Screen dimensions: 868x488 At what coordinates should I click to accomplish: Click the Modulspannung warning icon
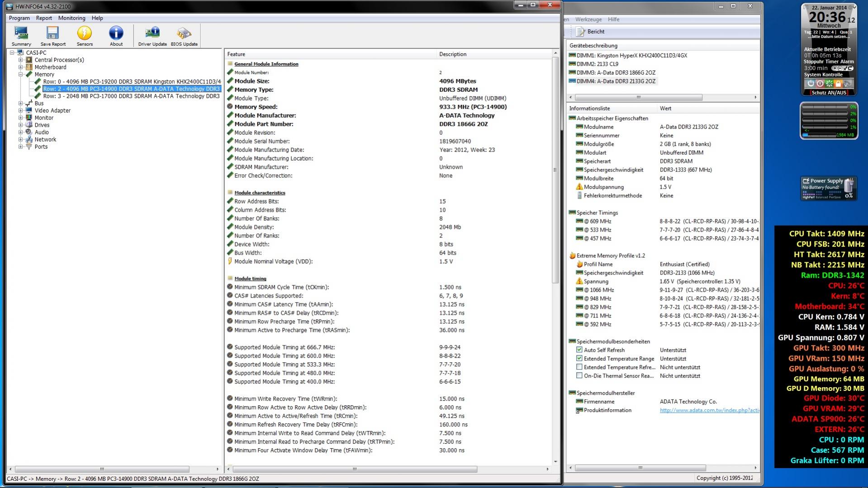coord(579,187)
